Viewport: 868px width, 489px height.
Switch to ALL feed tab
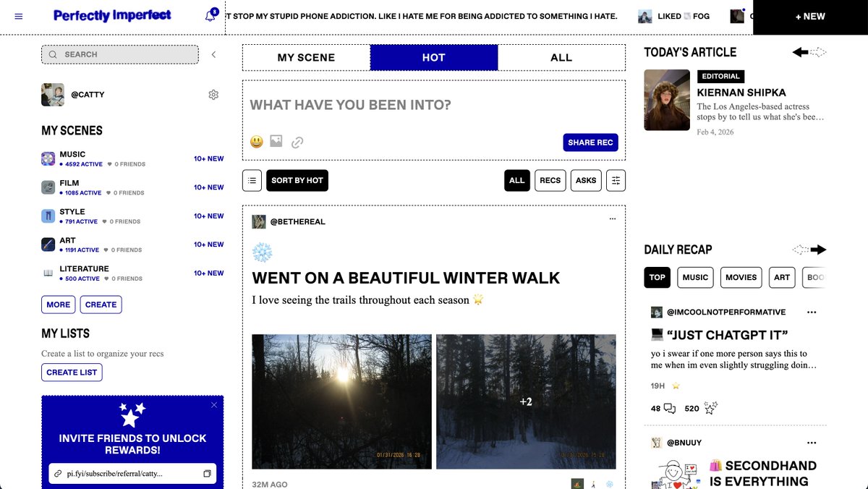point(561,58)
